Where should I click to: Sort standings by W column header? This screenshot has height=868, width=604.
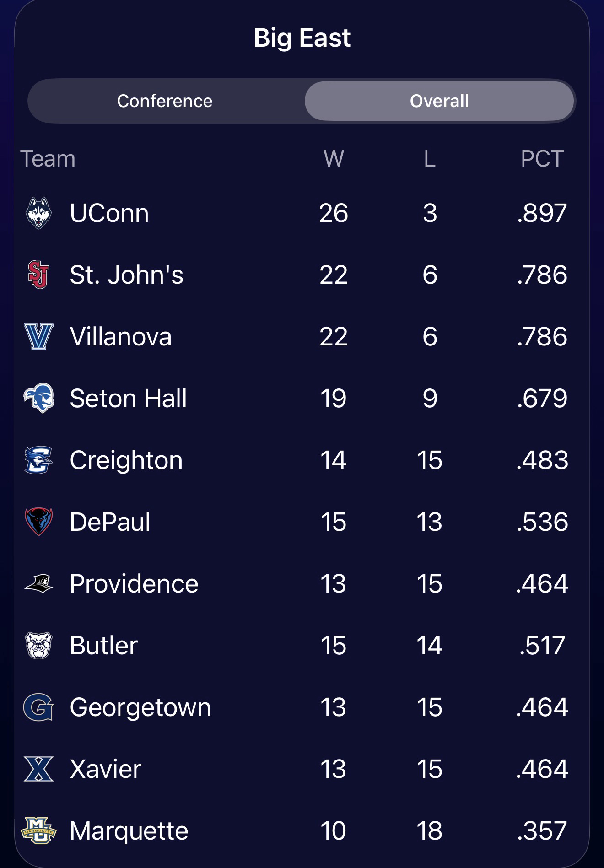pos(334,159)
